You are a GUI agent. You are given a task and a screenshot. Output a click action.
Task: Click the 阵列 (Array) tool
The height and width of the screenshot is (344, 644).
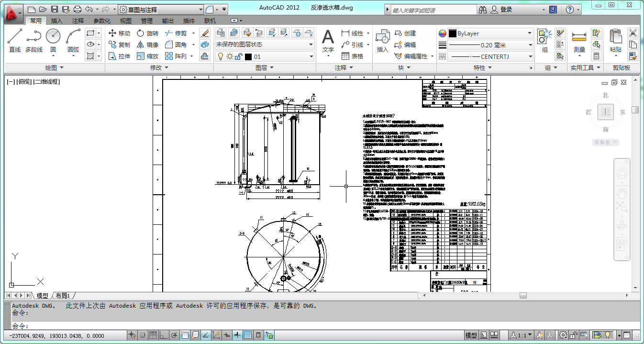tap(176, 56)
